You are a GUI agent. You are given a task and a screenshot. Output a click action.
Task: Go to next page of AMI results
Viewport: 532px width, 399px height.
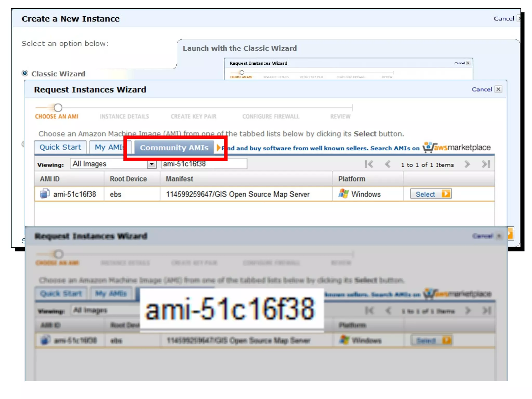click(467, 164)
